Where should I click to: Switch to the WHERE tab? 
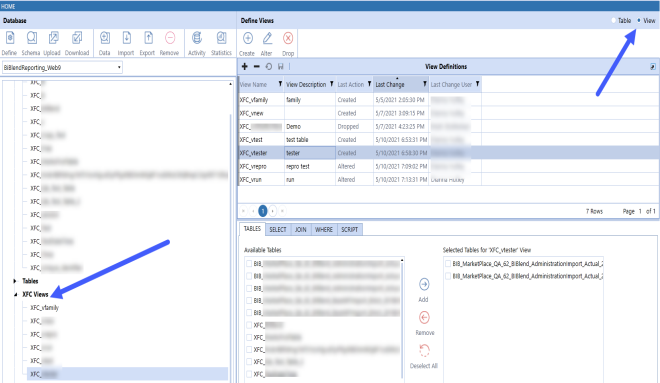click(x=324, y=229)
